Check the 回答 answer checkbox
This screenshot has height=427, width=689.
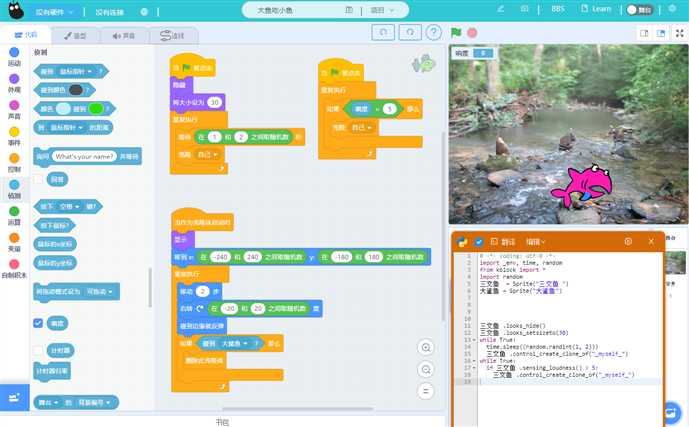pos(38,179)
